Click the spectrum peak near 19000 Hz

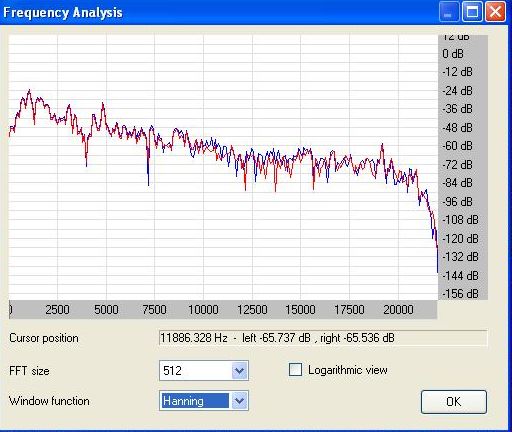[x=382, y=145]
